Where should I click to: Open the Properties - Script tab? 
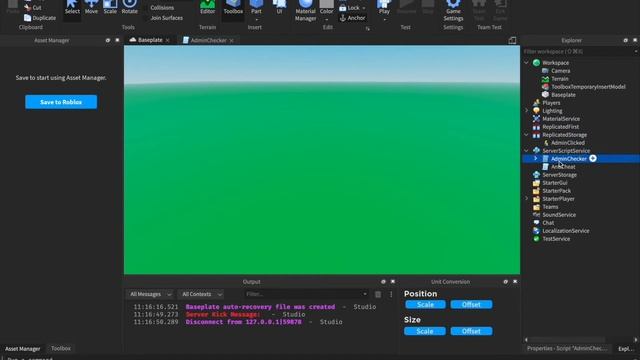click(567, 348)
